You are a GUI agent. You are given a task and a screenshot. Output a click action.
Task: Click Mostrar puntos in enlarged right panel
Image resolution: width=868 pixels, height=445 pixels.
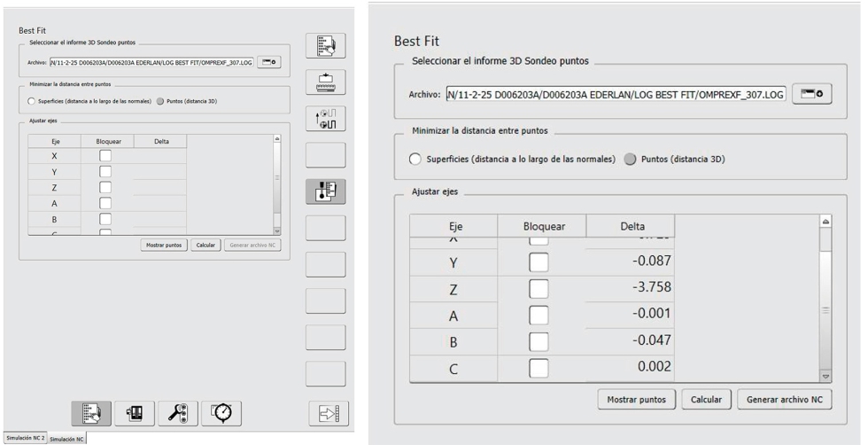[637, 400]
